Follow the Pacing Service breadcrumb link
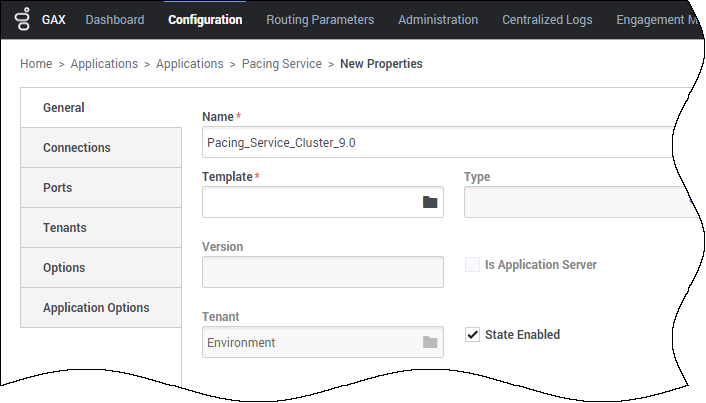The image size is (706, 403). click(x=282, y=64)
